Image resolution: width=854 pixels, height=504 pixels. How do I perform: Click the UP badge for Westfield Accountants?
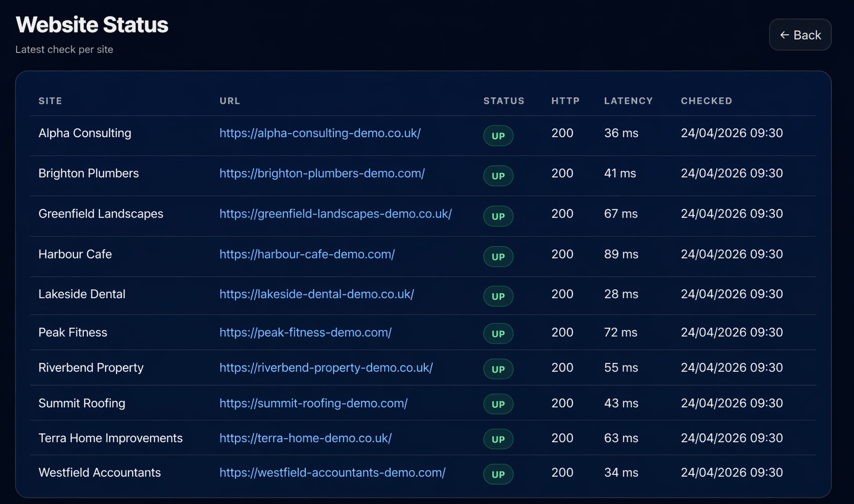(x=498, y=475)
